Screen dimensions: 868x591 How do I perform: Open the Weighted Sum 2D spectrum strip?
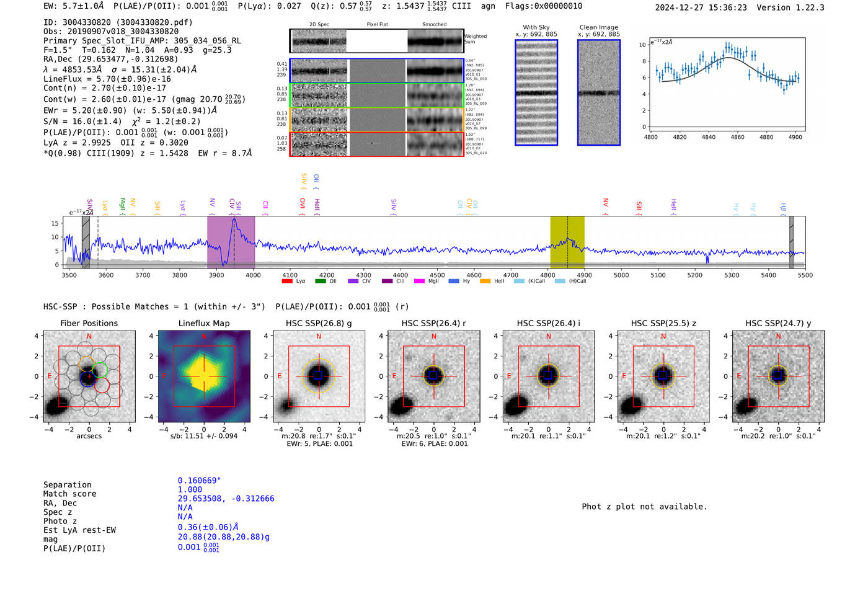pyautogui.click(x=377, y=41)
